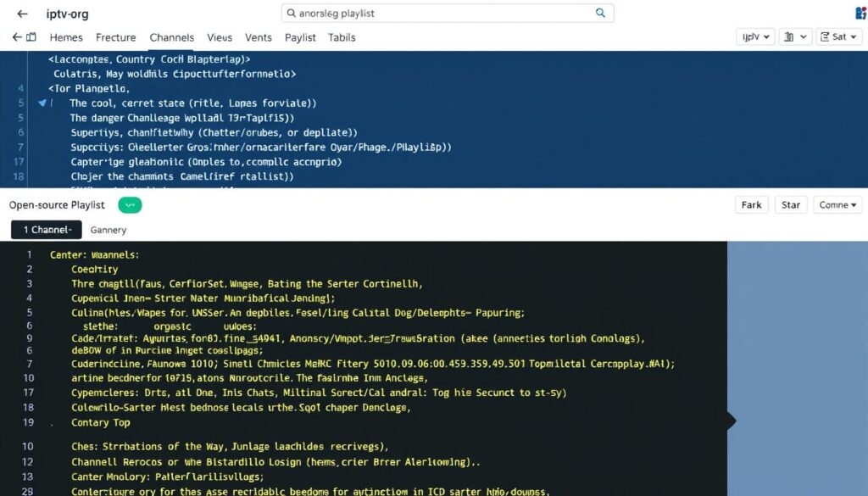This screenshot has width=868, height=496.
Task: Click the back arrow beside iptv-org
Action: [22, 14]
